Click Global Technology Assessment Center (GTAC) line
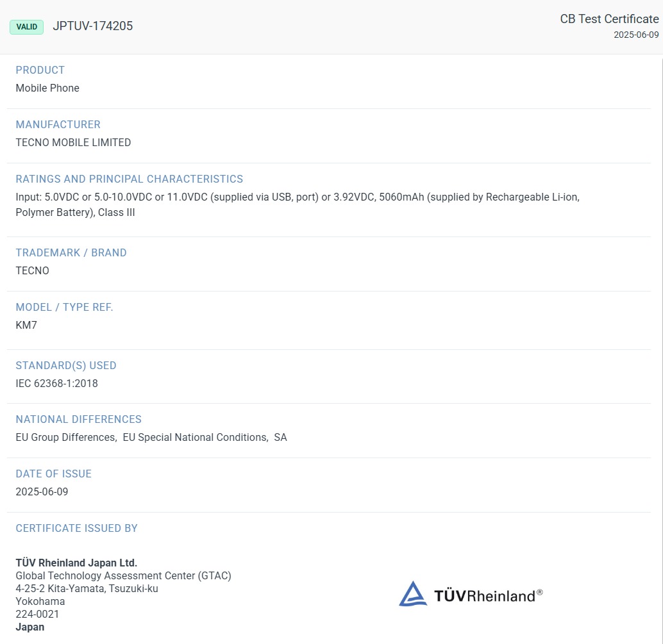 (x=124, y=575)
